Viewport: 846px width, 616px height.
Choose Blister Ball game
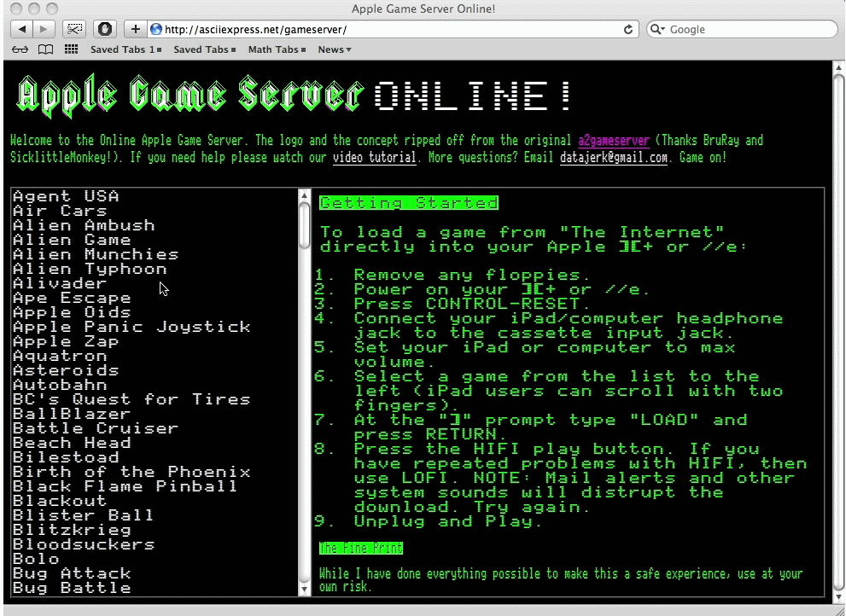pos(84,516)
